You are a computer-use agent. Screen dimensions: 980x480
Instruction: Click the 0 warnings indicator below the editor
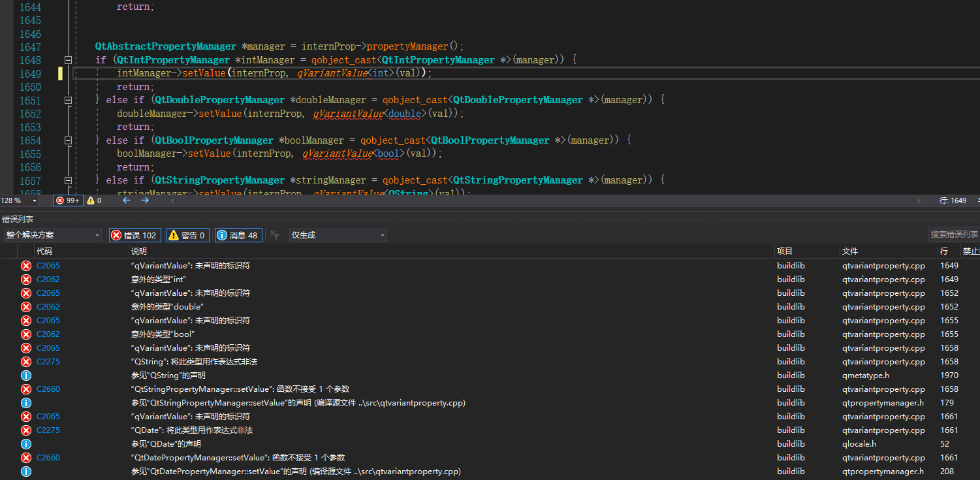94,200
